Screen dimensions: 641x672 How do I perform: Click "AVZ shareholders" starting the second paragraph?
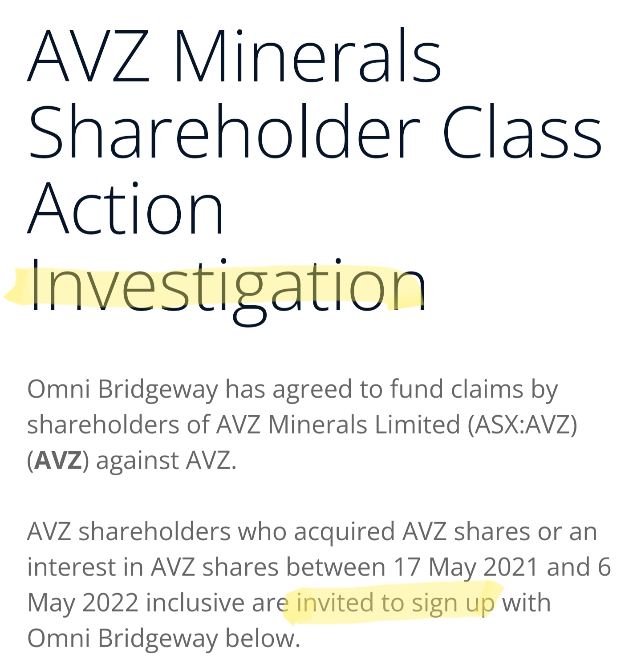pos(129,532)
